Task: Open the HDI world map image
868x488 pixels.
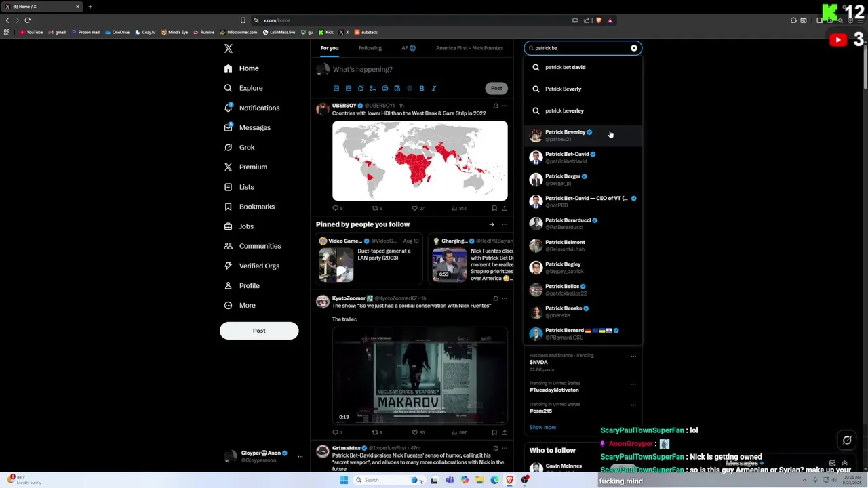Action: point(420,161)
